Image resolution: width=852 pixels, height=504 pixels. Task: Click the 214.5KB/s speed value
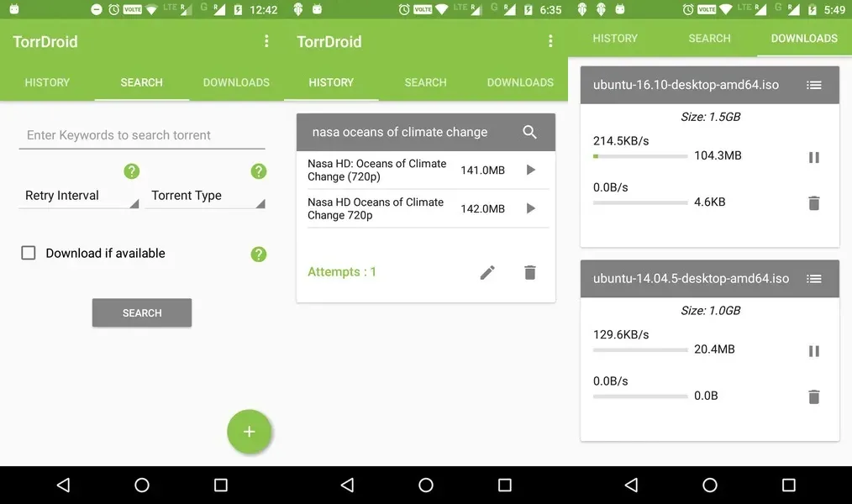pyautogui.click(x=621, y=141)
